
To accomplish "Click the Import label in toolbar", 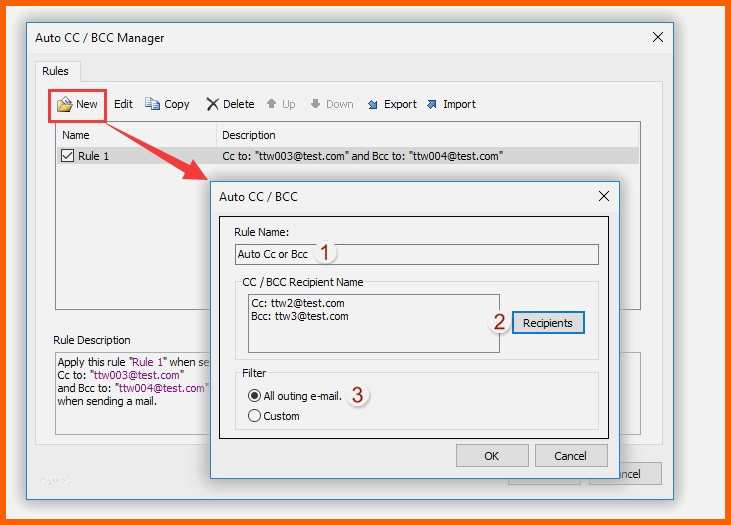I will click(459, 104).
